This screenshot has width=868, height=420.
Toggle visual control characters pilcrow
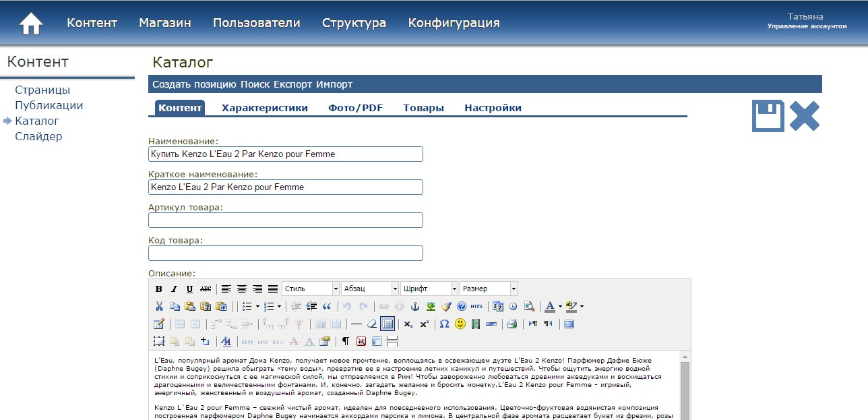tap(346, 341)
